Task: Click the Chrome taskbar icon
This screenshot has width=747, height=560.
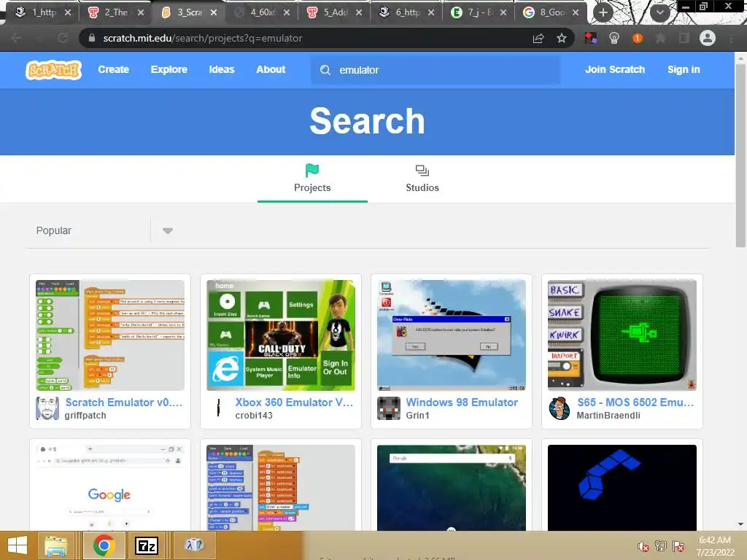Action: [104, 545]
